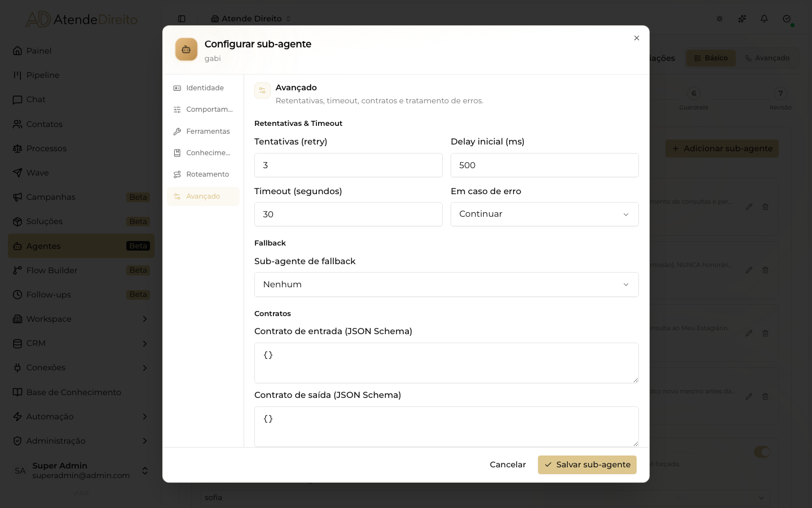Click the status check icon in header
Screen dimensions: 812x508
click(787, 19)
